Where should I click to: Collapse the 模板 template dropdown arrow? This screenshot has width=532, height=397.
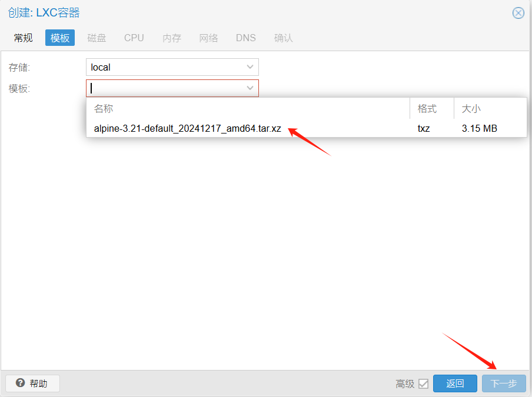pos(250,88)
